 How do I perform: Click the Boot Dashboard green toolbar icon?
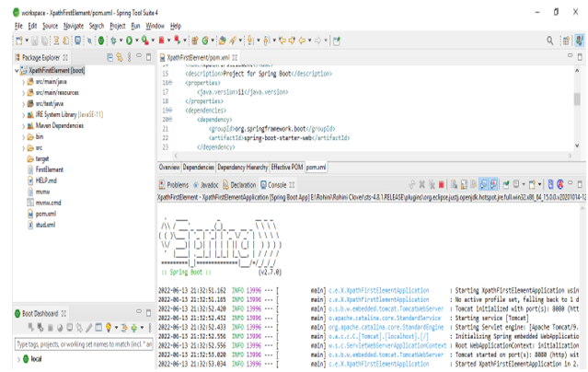point(101,41)
